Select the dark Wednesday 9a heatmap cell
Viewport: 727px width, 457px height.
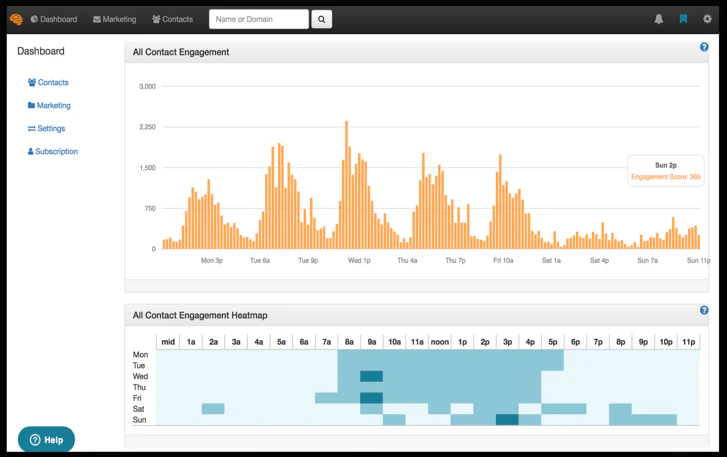coord(371,377)
